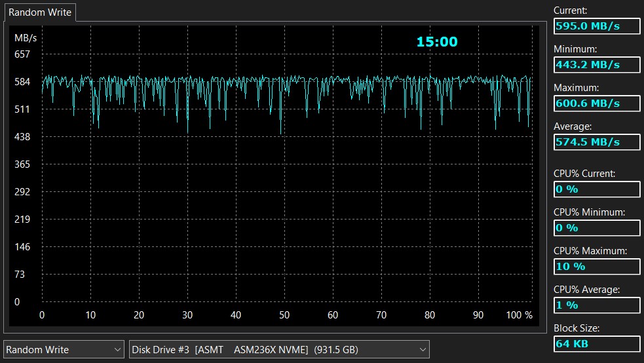Click the 15:00 timer on the graph
The image size is (644, 363).
click(437, 42)
